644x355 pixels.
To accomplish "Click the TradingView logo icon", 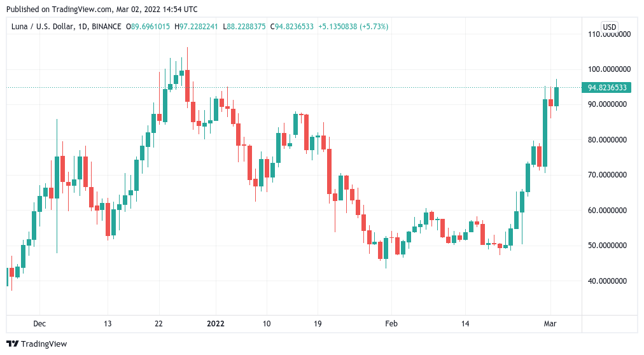I will pos(12,344).
